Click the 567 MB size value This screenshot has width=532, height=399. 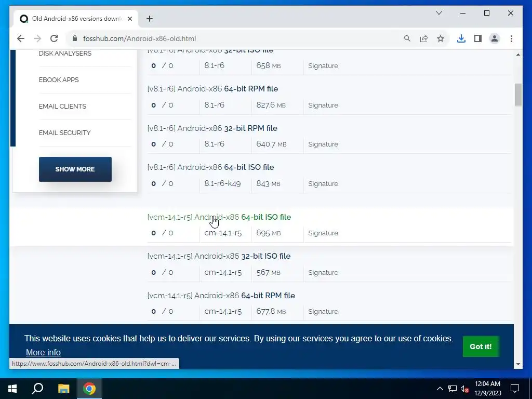click(269, 272)
